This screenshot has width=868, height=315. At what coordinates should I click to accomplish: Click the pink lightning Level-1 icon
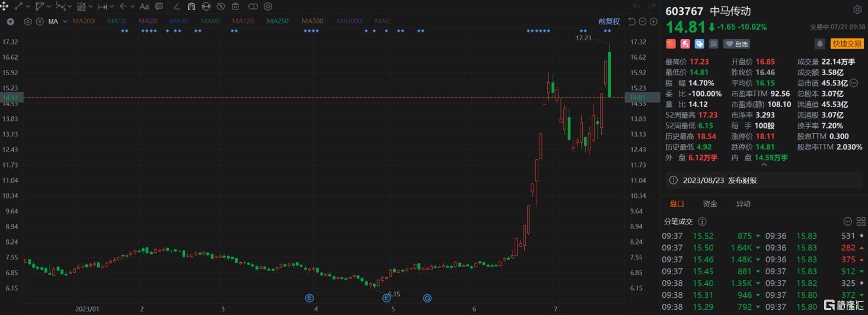click(685, 44)
